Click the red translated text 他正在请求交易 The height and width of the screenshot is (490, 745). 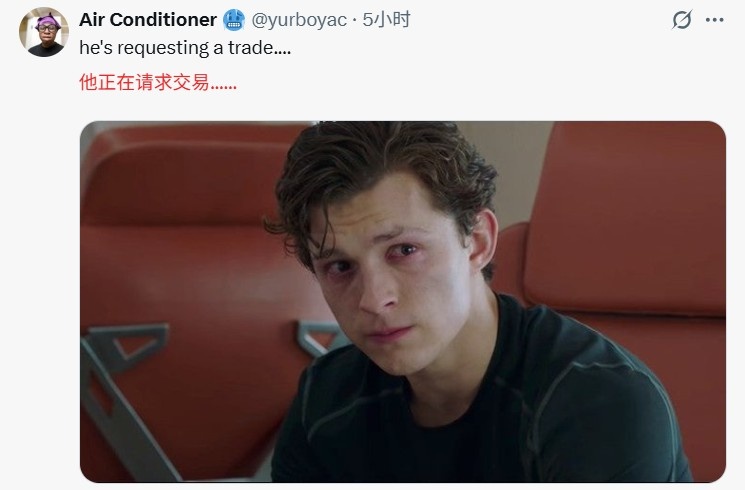158,82
